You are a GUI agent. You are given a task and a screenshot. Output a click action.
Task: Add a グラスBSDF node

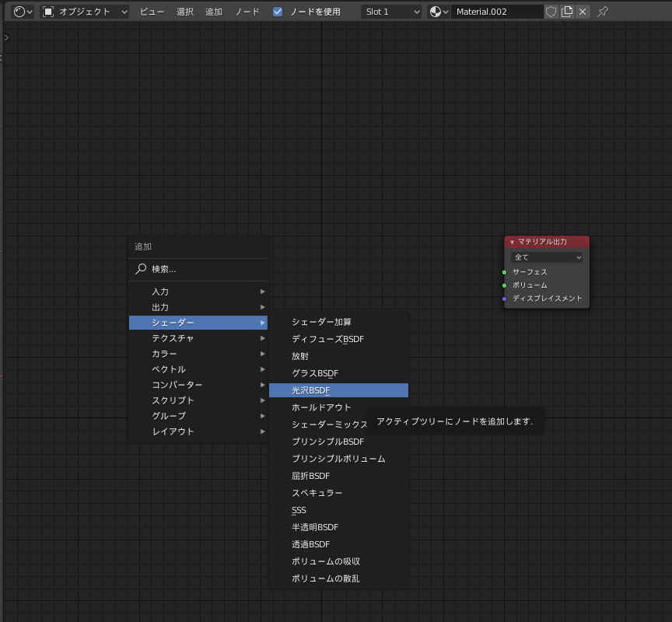338,373
